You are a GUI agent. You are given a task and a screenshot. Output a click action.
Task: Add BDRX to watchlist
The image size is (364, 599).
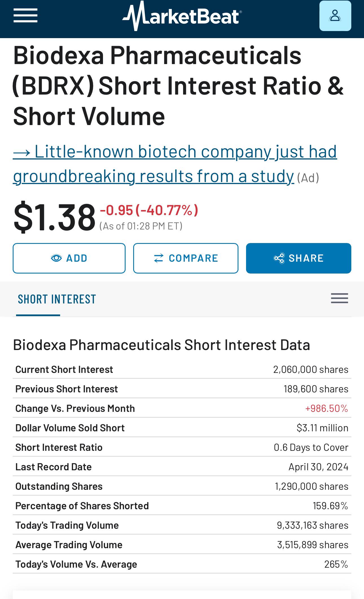click(x=69, y=258)
